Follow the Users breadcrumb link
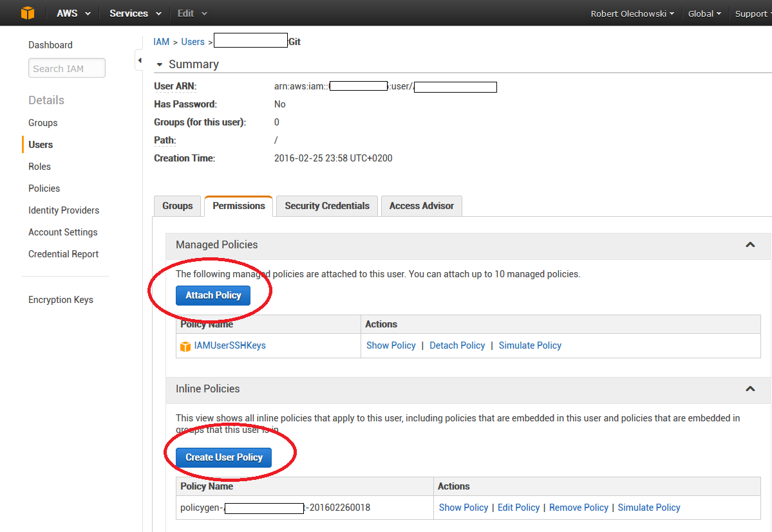 193,42
